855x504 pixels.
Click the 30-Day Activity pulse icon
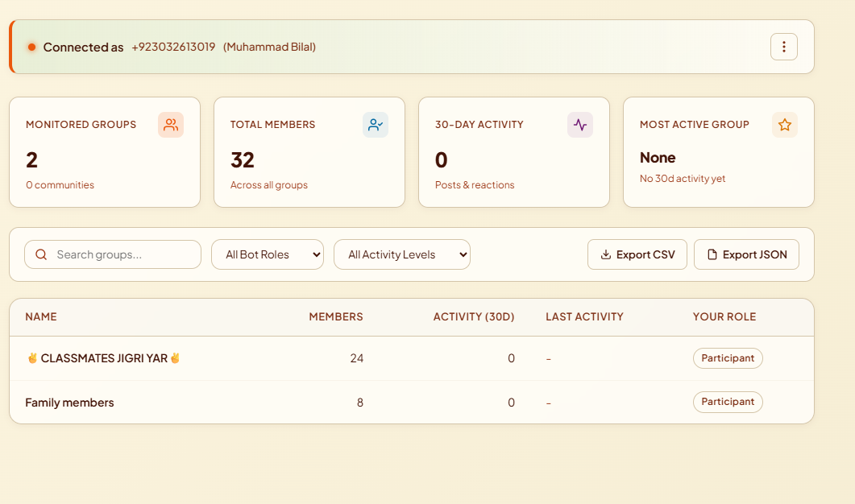pyautogui.click(x=580, y=125)
